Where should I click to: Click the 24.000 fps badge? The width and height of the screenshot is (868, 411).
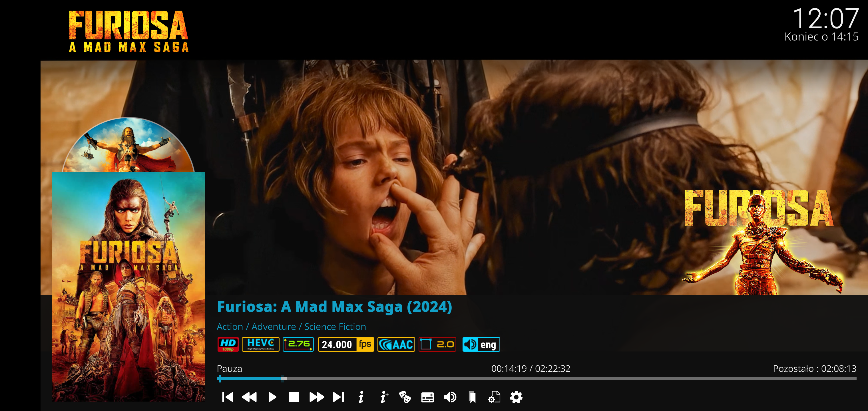pos(346,344)
